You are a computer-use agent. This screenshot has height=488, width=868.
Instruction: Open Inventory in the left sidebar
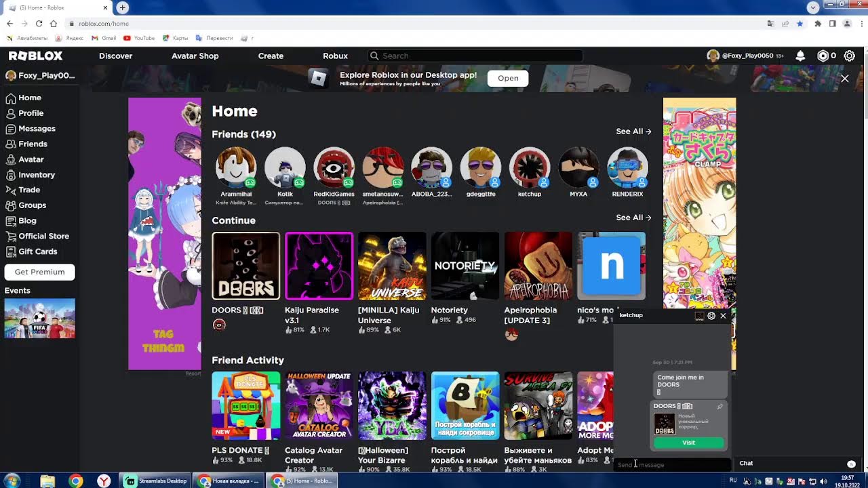coord(31,175)
